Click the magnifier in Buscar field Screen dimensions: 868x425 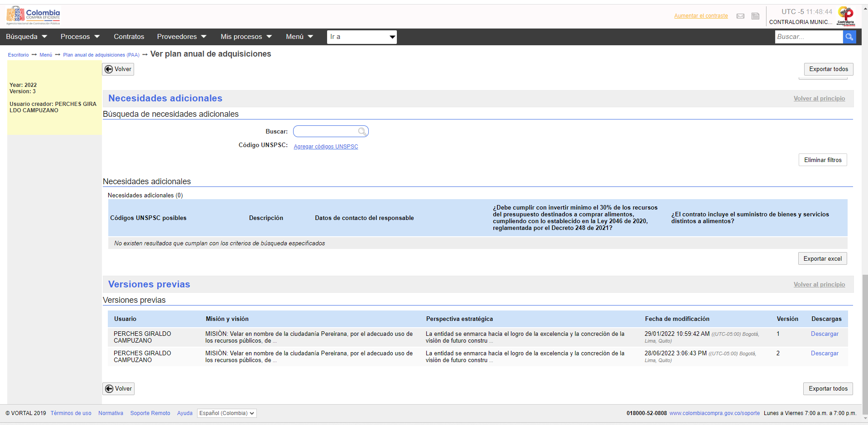[x=362, y=131]
